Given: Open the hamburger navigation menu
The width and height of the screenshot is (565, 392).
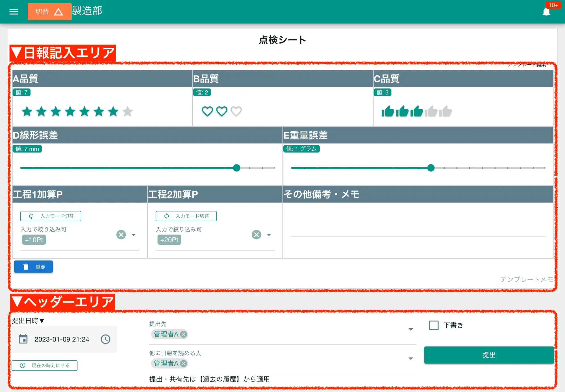Looking at the screenshot, I should [x=14, y=11].
